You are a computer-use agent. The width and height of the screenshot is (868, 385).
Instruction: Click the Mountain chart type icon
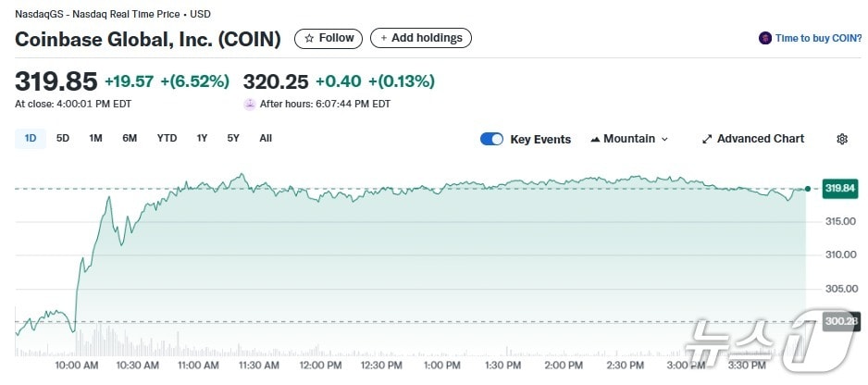tap(595, 139)
